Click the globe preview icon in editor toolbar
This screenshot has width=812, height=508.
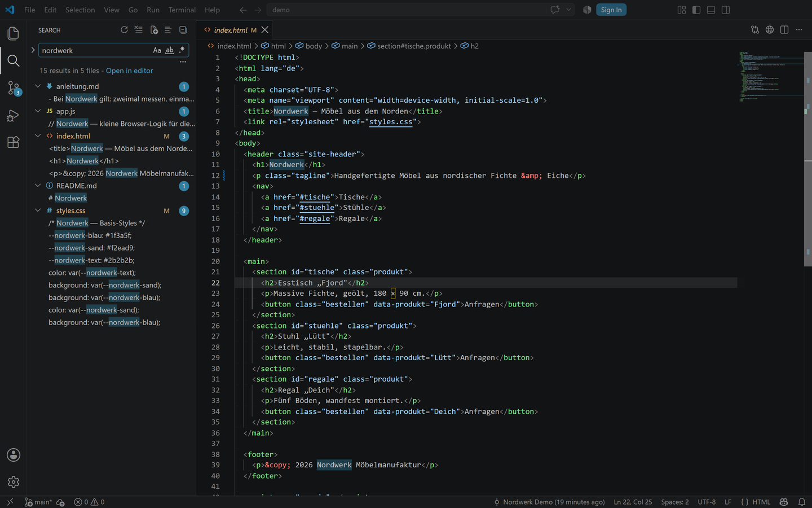click(770, 30)
